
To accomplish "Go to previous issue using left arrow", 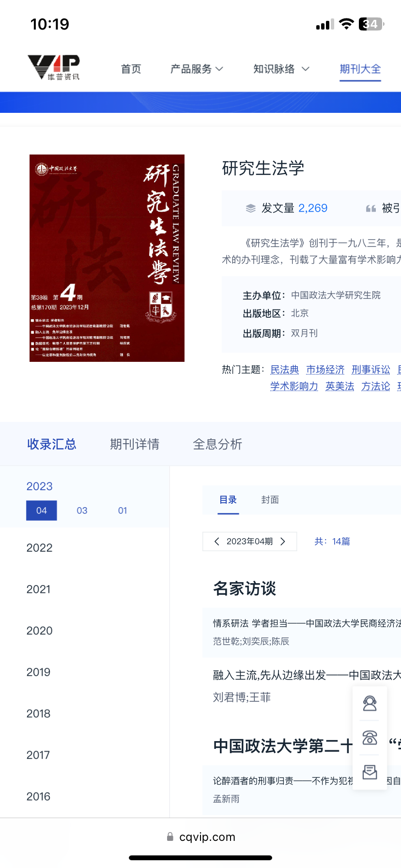I will coord(216,542).
